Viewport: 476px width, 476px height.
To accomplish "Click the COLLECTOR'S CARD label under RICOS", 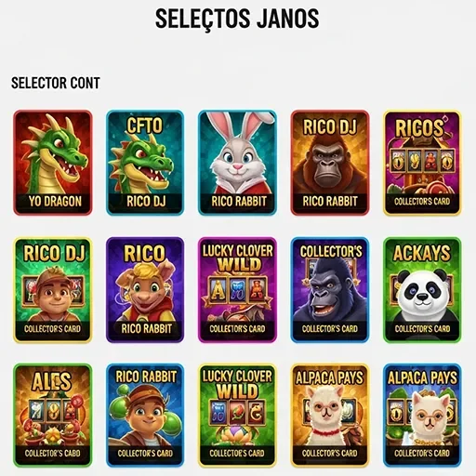I will (x=422, y=202).
